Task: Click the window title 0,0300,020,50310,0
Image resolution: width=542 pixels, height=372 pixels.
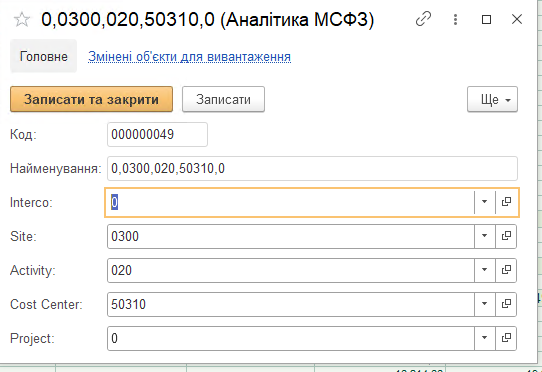Action: point(128,19)
